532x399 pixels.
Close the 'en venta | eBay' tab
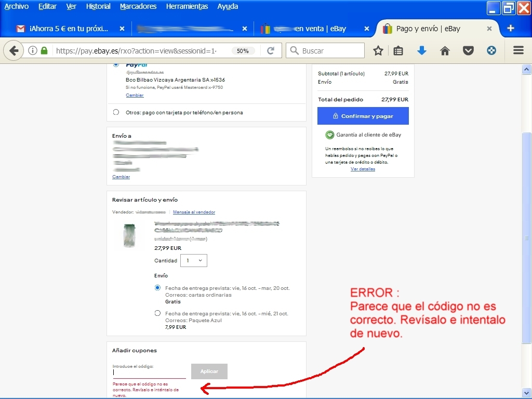pyautogui.click(x=367, y=29)
